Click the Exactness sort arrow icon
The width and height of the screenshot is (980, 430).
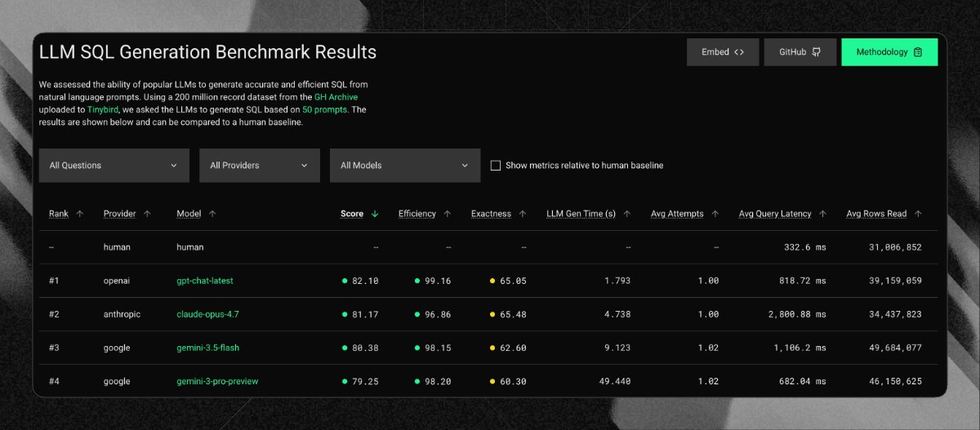pos(523,214)
